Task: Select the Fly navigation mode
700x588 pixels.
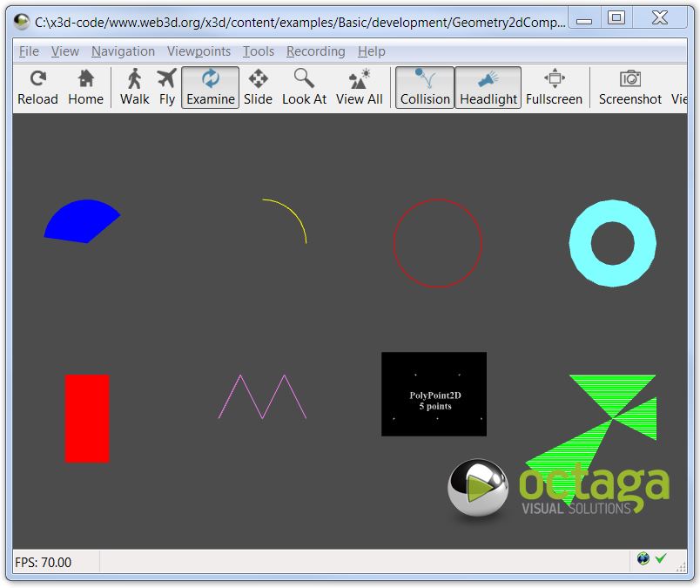Action: 166,87
